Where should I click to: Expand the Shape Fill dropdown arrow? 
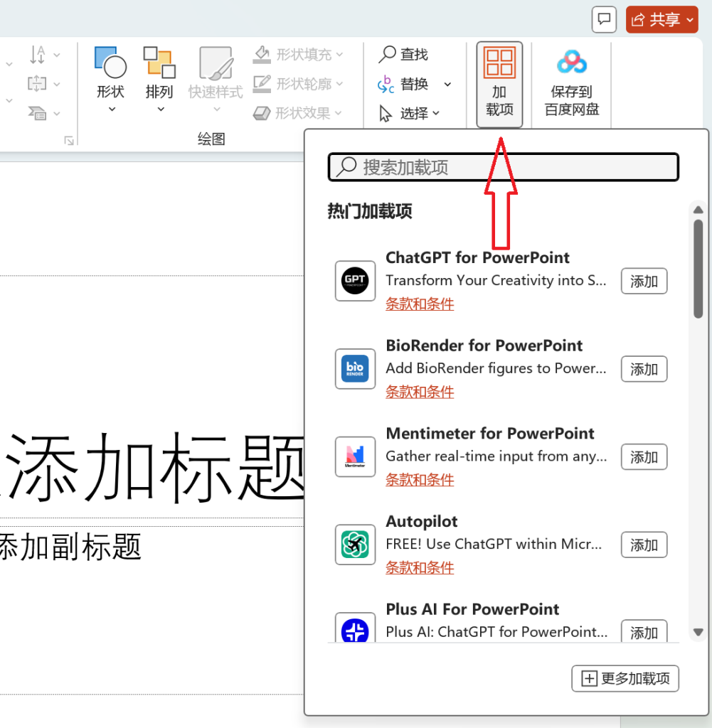[x=339, y=55]
